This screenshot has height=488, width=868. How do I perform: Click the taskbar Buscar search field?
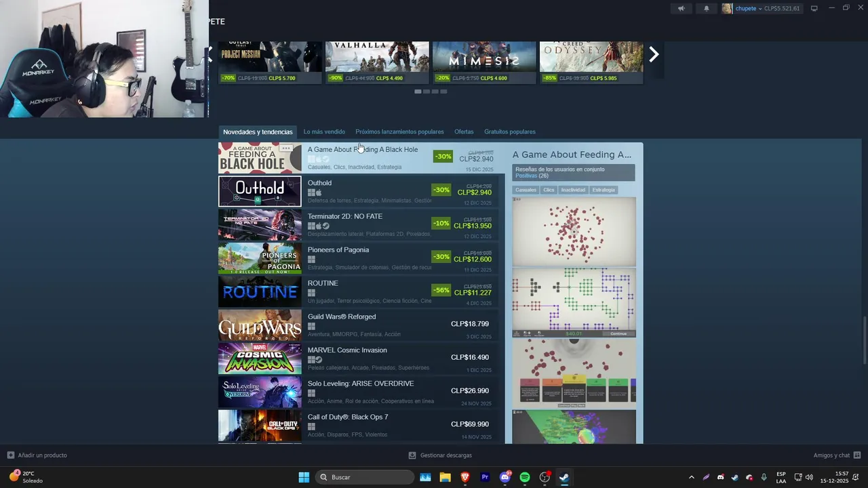(365, 477)
